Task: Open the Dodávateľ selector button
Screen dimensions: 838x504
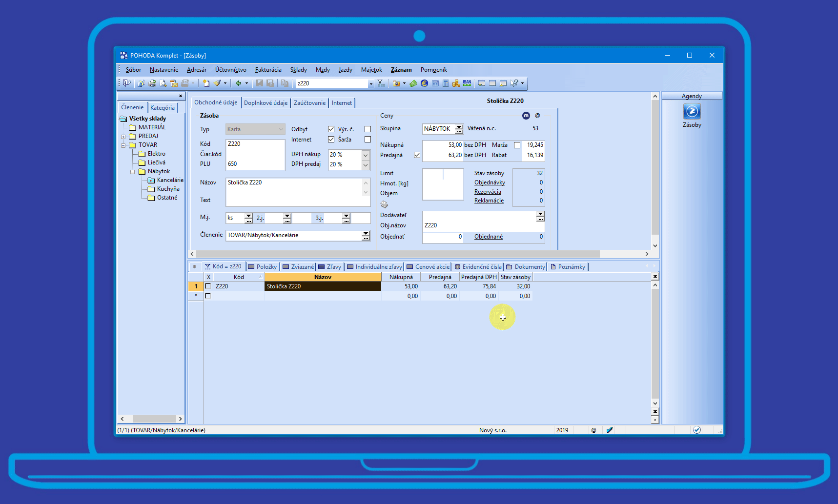Action: pos(540,216)
